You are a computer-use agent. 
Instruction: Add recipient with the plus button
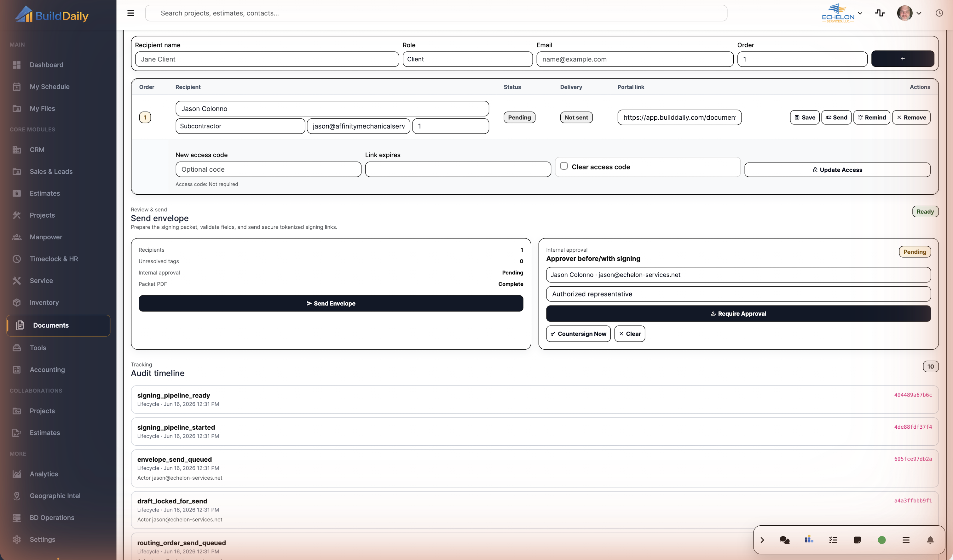point(903,59)
